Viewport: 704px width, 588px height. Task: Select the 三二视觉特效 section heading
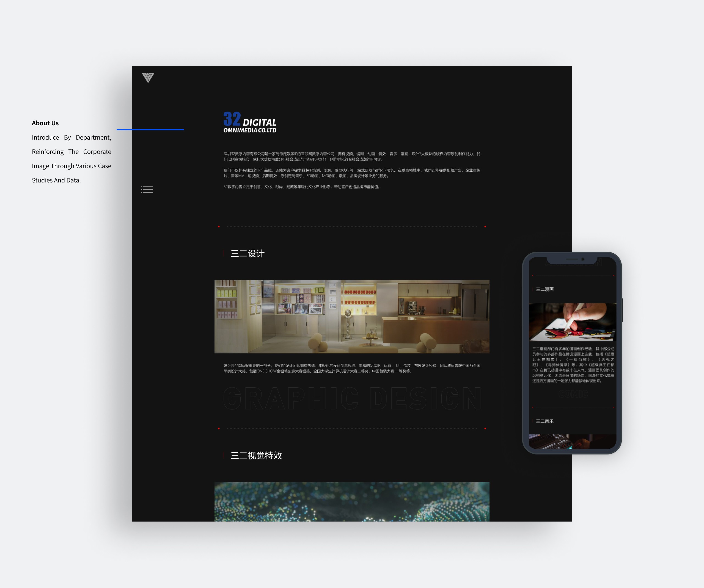(256, 456)
